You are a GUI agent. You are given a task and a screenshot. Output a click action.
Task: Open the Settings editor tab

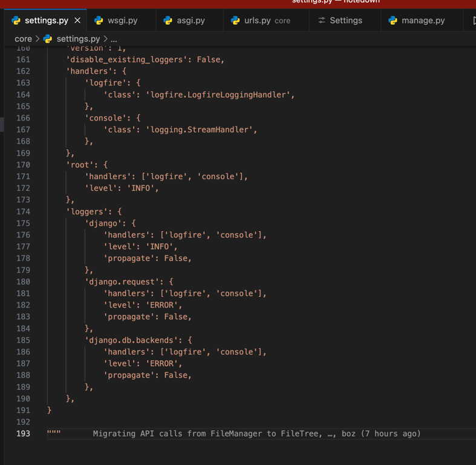click(x=345, y=21)
